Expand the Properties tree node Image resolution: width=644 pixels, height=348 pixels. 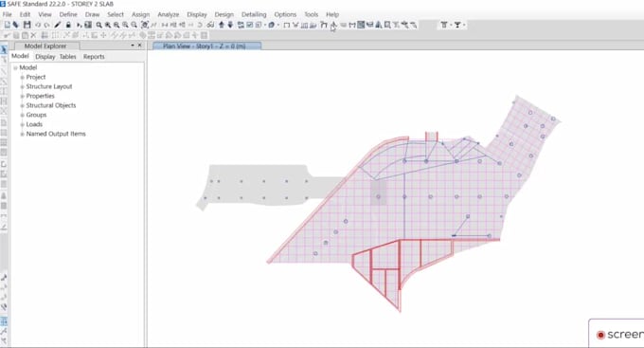(22, 96)
